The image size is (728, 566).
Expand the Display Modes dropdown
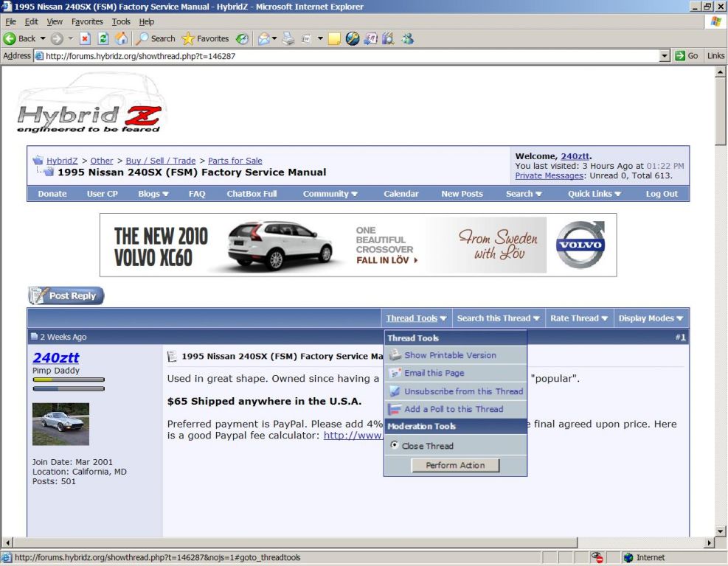[x=651, y=318]
